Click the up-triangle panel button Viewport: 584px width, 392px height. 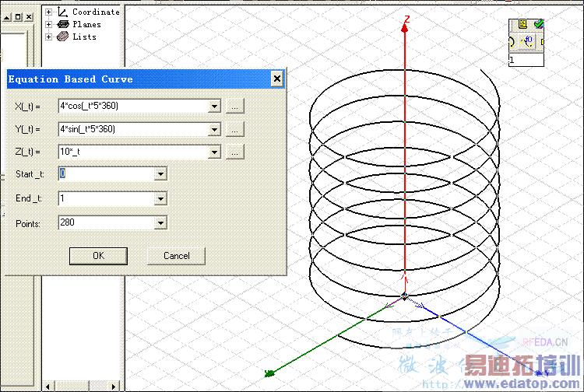[x=7, y=17]
